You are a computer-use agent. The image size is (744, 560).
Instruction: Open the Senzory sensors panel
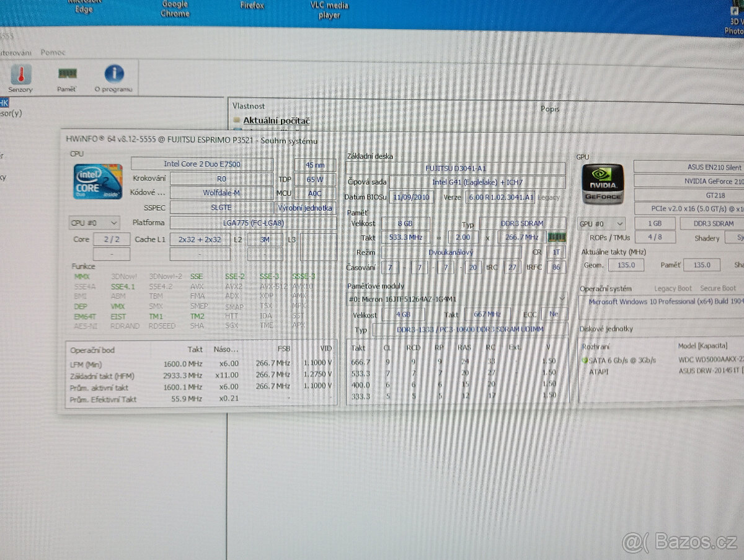point(20,78)
